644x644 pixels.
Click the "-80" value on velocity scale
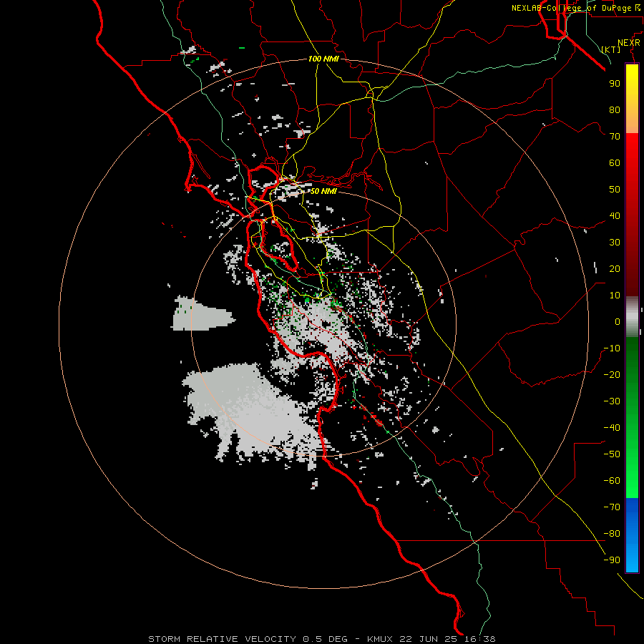pyautogui.click(x=612, y=534)
